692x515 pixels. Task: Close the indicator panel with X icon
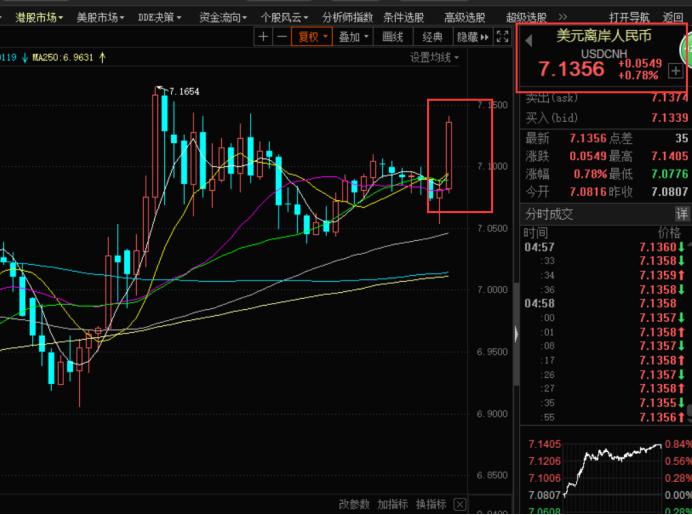[459, 504]
